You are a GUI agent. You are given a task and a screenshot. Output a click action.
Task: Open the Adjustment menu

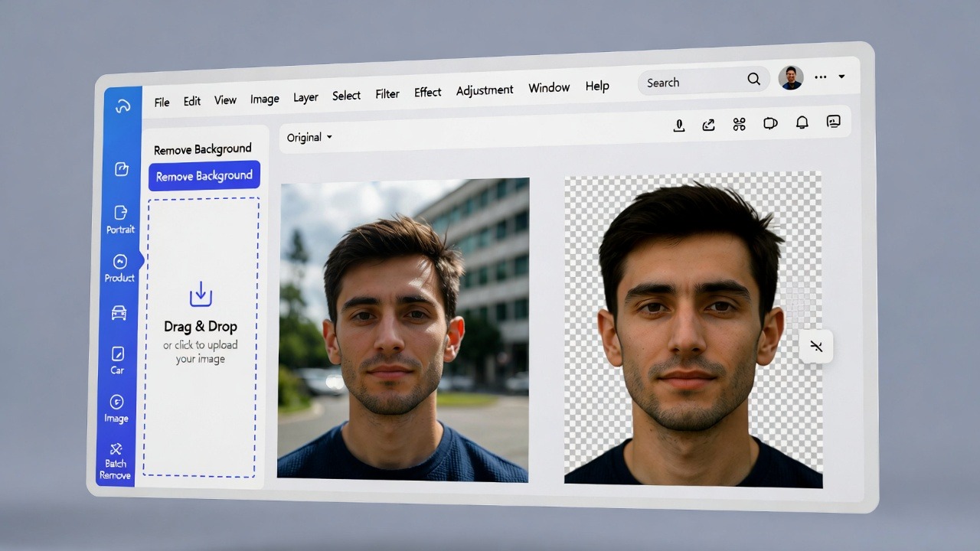coord(485,90)
